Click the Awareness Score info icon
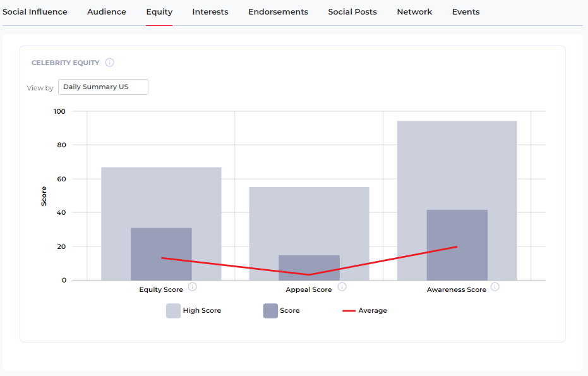 496,286
